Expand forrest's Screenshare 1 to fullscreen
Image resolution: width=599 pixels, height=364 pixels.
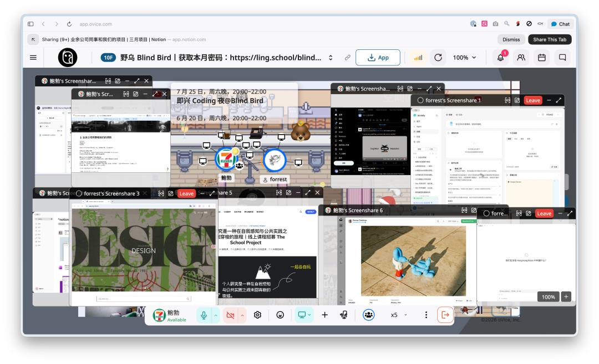click(x=559, y=100)
